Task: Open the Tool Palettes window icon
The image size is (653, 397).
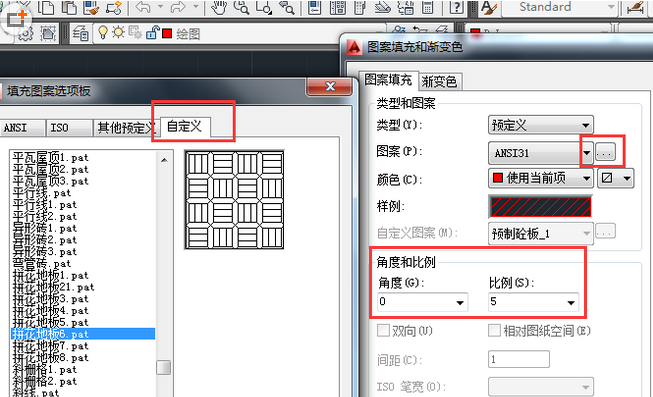Action: (360, 7)
